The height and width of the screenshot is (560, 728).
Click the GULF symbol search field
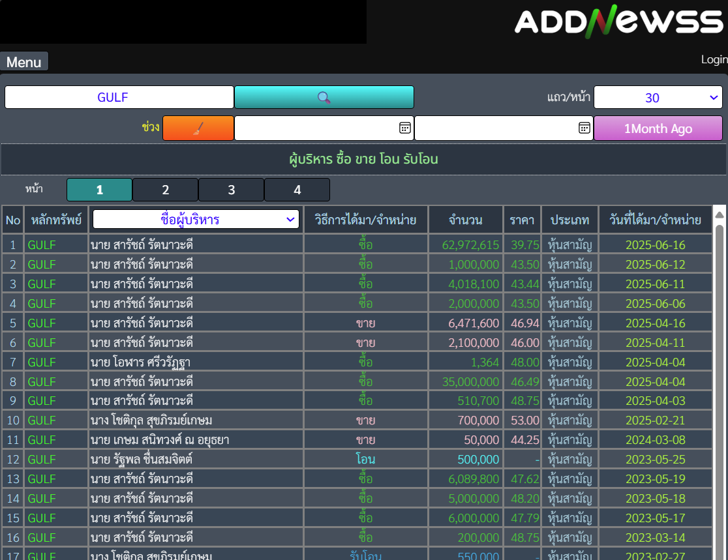(119, 97)
